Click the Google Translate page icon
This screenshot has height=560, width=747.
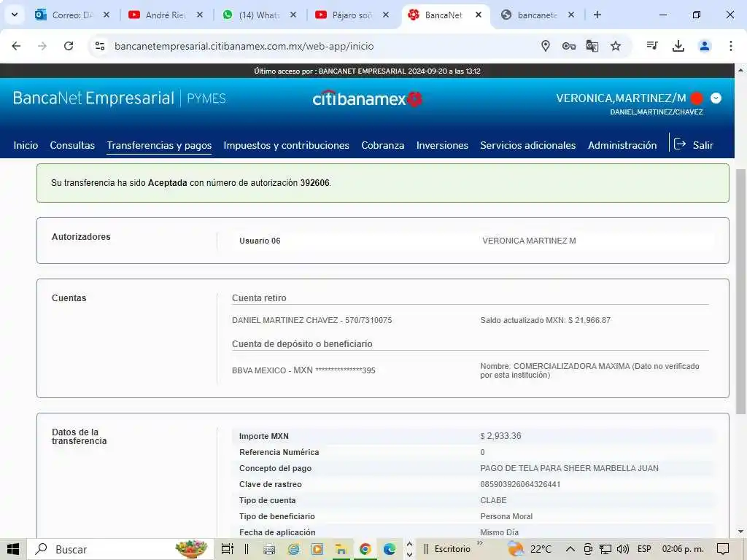[592, 46]
